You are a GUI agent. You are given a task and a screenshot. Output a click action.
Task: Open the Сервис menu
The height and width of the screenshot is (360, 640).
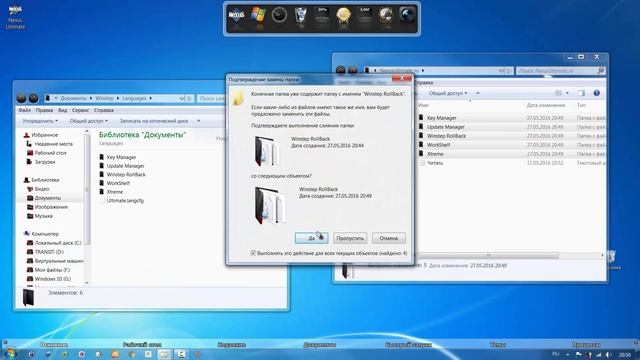tap(80, 110)
